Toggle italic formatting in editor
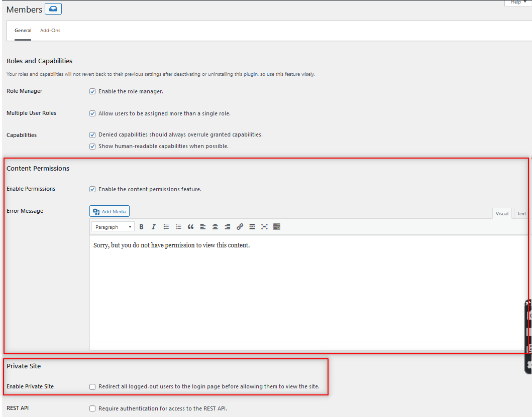The width and height of the screenshot is (532, 417). [154, 227]
